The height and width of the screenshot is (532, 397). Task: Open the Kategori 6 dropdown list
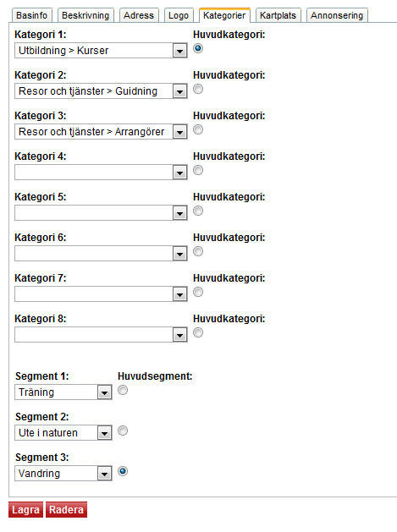point(101,254)
